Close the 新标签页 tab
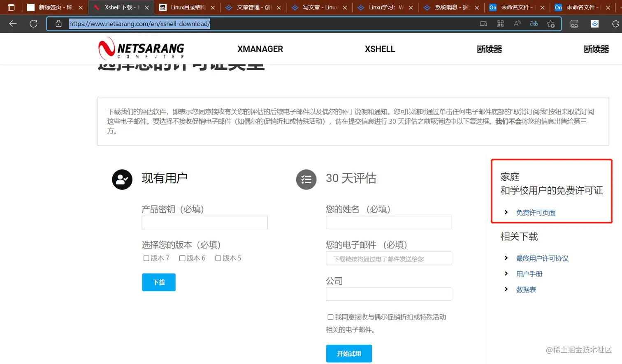The height and width of the screenshot is (364, 622). tap(81, 7)
